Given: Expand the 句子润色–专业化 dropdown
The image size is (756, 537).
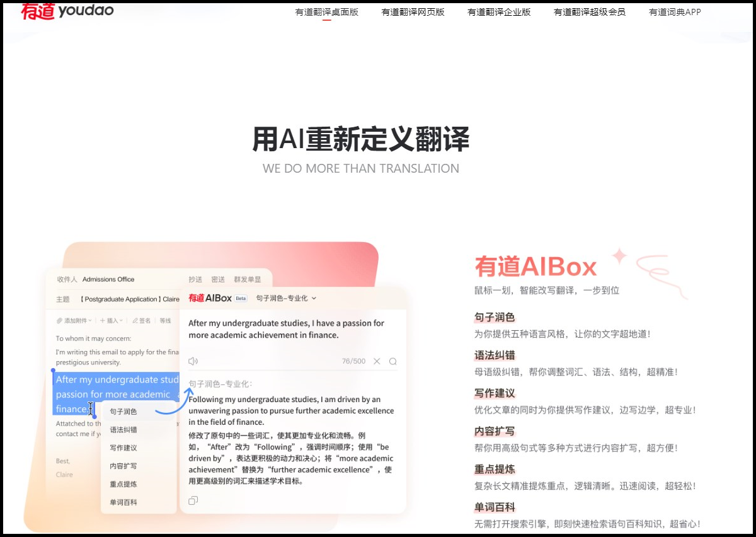Looking at the screenshot, I should [286, 298].
